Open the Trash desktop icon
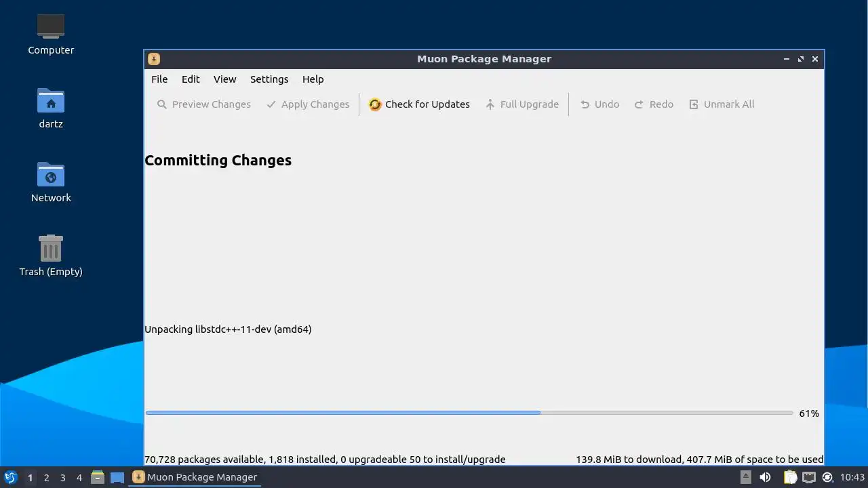The image size is (868, 488). coord(51,256)
